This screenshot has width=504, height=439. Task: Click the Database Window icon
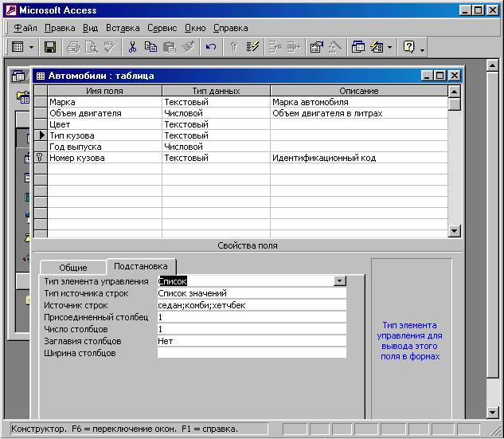pos(357,47)
